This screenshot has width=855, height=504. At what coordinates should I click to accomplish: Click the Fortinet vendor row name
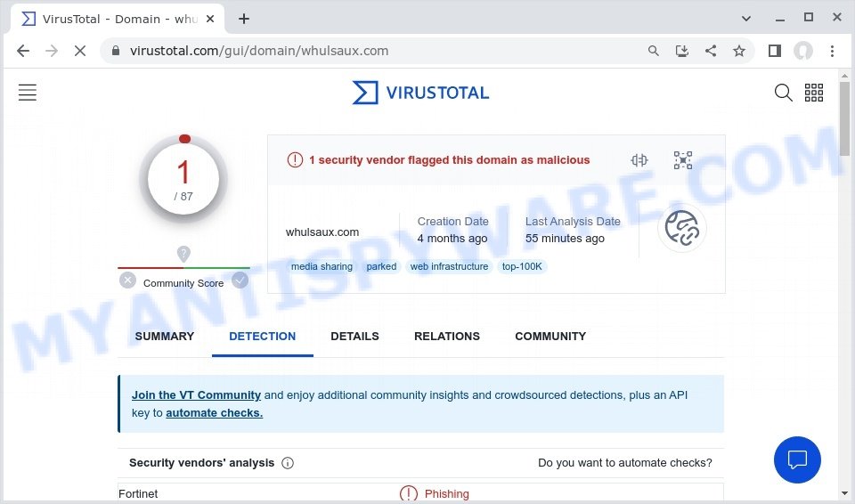tap(138, 493)
